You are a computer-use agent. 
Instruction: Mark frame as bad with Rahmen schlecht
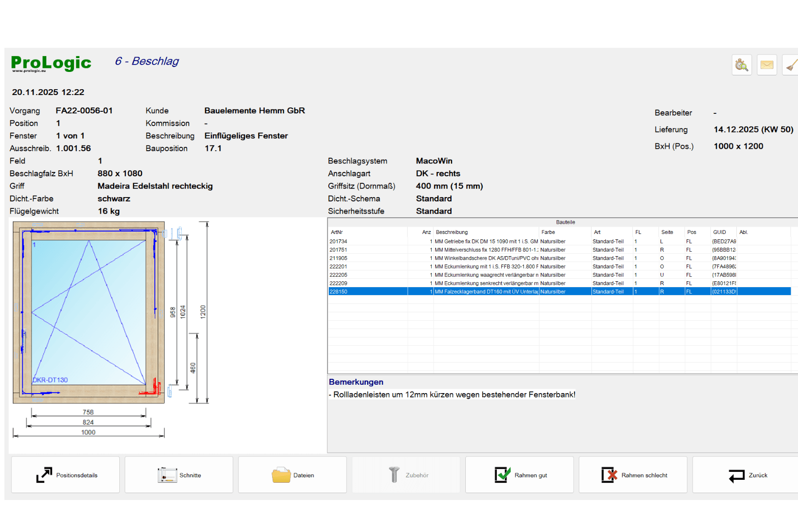tap(633, 475)
